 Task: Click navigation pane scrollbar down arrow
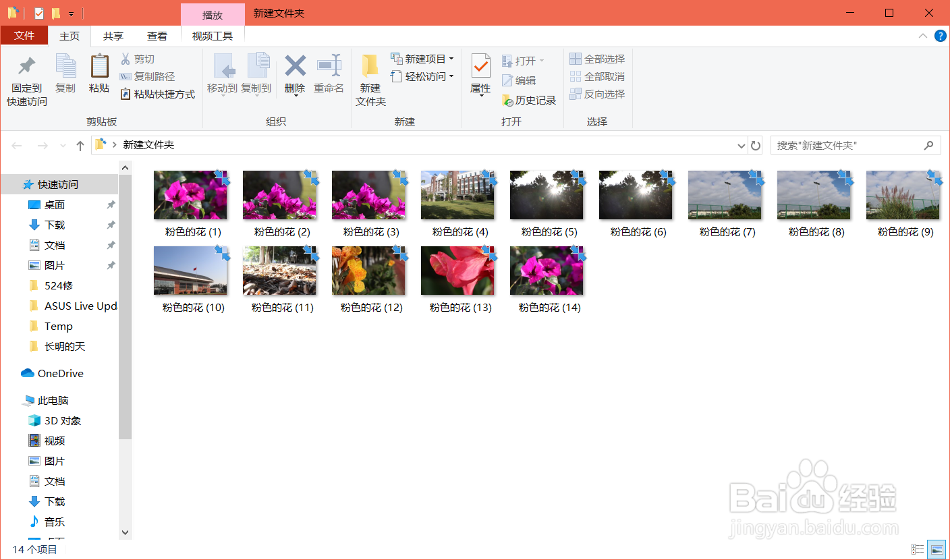click(125, 532)
